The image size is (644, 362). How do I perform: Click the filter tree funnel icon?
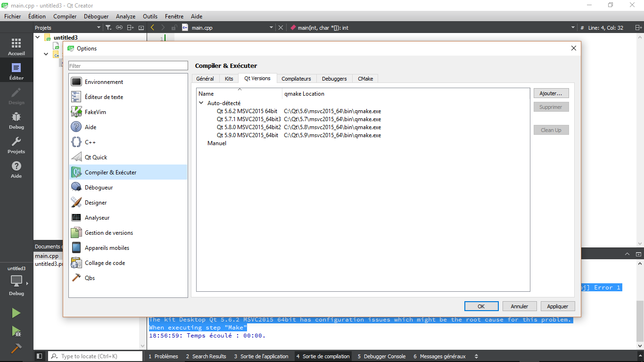tap(108, 28)
